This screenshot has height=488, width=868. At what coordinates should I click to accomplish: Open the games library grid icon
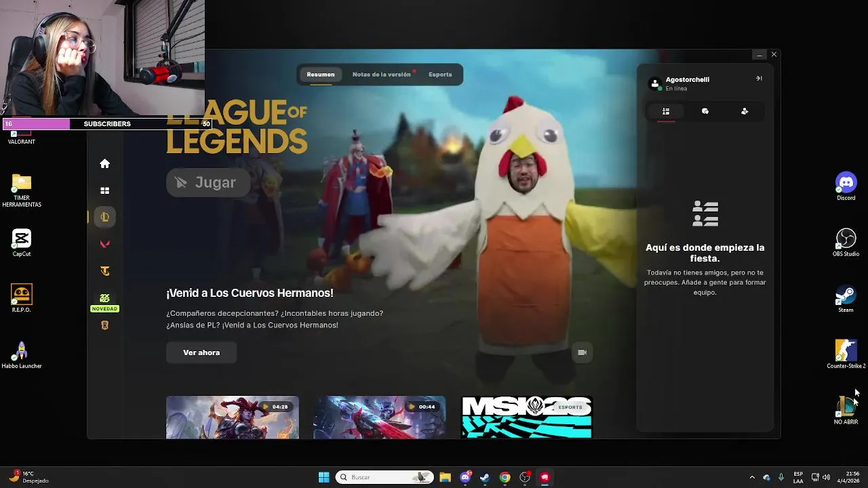[x=104, y=190]
